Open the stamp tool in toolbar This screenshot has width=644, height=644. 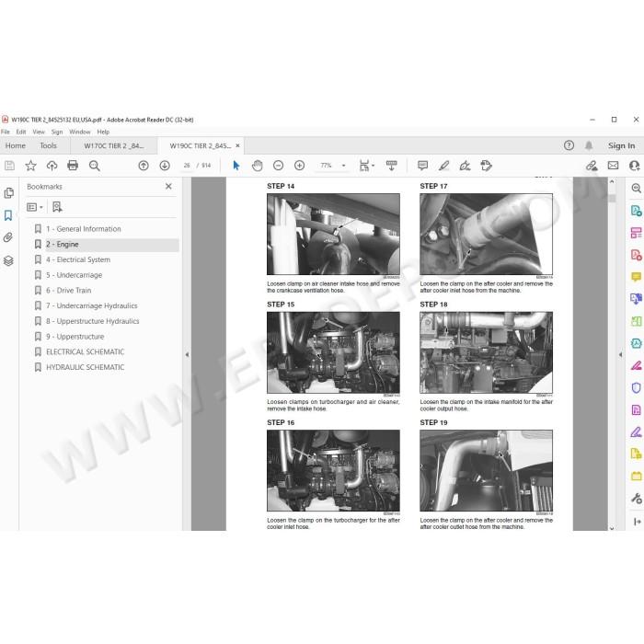pyautogui.click(x=486, y=166)
